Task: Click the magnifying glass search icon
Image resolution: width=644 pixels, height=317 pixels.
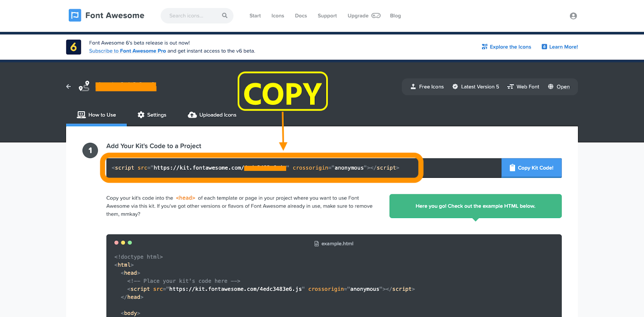Action: pyautogui.click(x=225, y=16)
